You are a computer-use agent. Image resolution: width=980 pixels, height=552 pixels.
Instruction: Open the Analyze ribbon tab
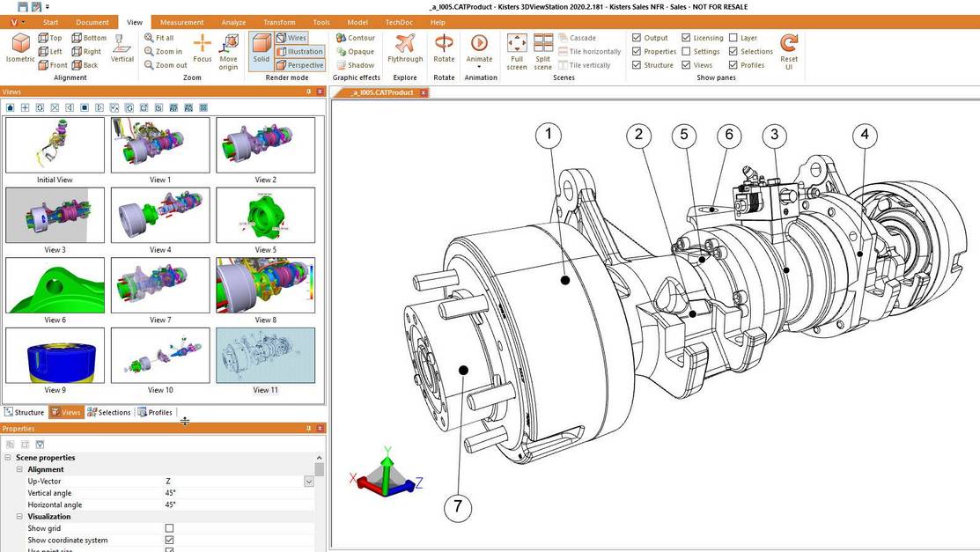pyautogui.click(x=233, y=22)
